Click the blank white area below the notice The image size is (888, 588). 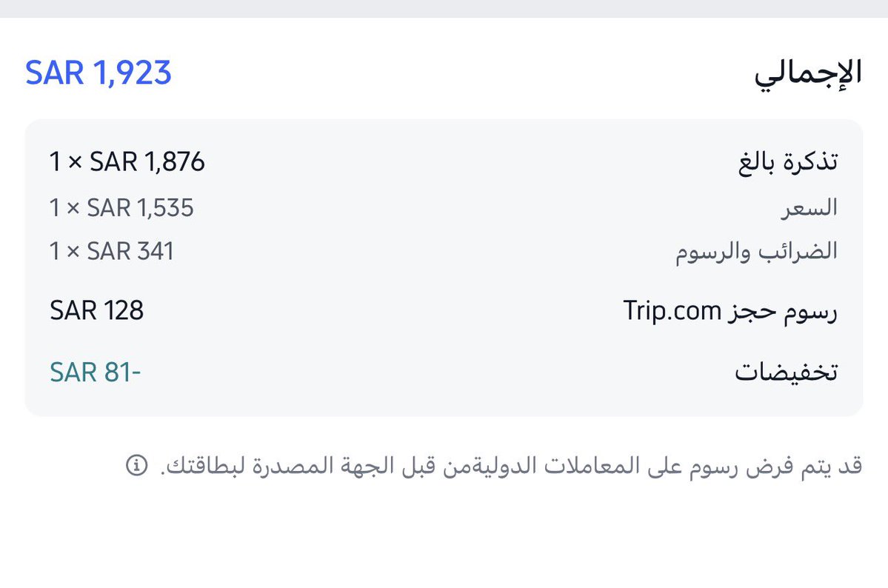tap(444, 538)
